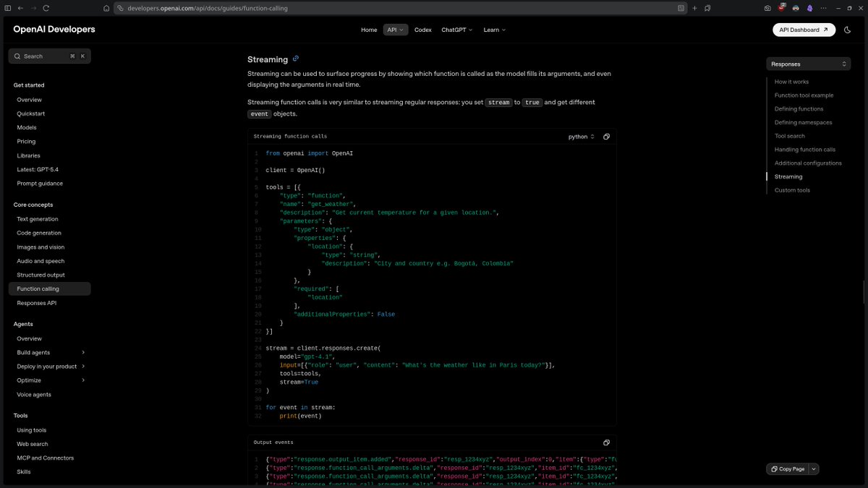Jump to Tool search section
The image size is (868, 488).
click(789, 136)
